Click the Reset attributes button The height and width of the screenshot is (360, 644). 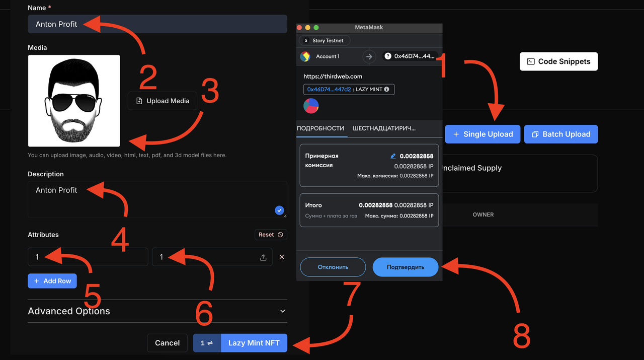click(x=271, y=235)
